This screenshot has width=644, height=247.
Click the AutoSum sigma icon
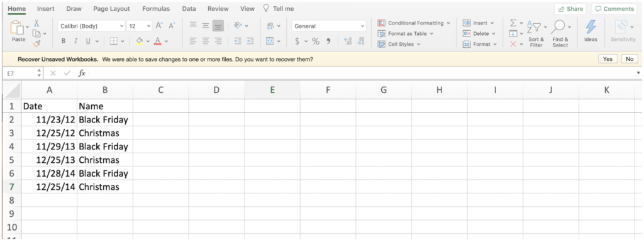pos(513,23)
